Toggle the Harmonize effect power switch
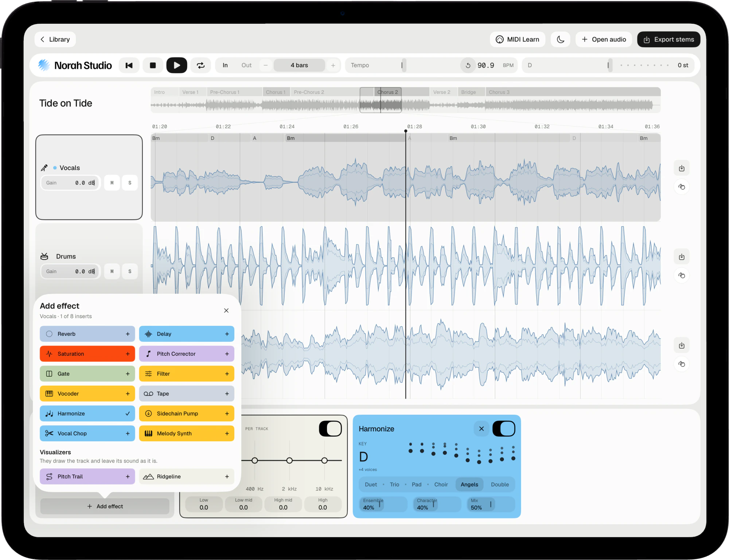 pyautogui.click(x=504, y=429)
